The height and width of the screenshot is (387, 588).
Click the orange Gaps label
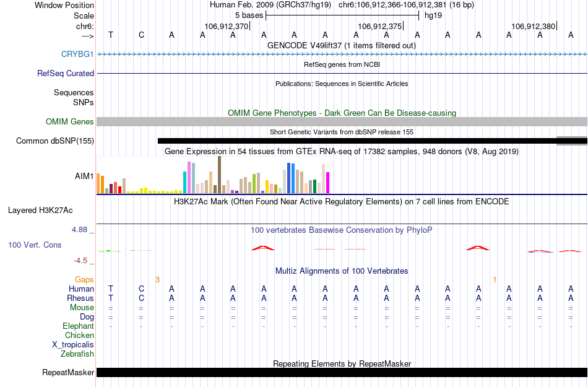click(x=84, y=279)
